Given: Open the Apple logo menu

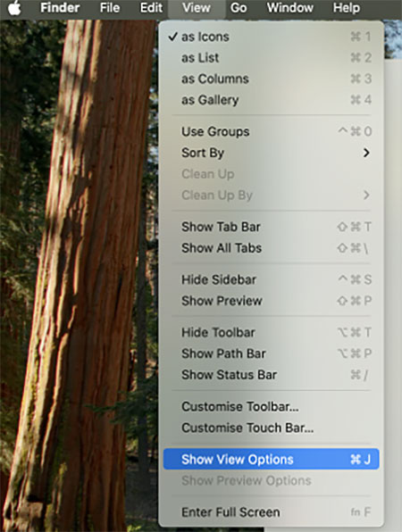Looking at the screenshot, I should click(14, 8).
